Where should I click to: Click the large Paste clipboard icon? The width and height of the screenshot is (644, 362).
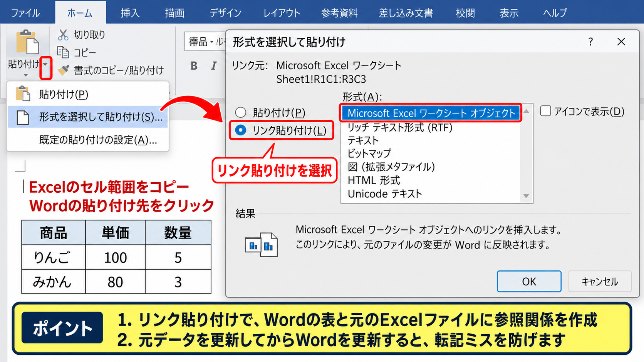[27, 42]
